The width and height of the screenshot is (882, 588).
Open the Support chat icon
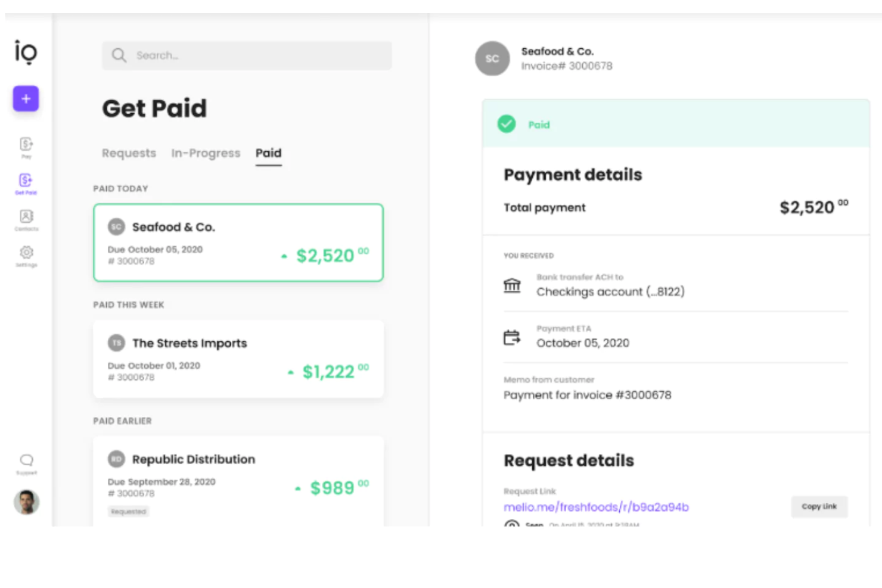[x=26, y=464]
